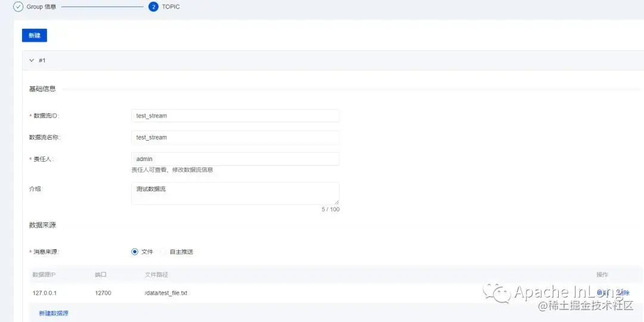Click the /data/test_file.txt path
644x322 pixels.
166,293
